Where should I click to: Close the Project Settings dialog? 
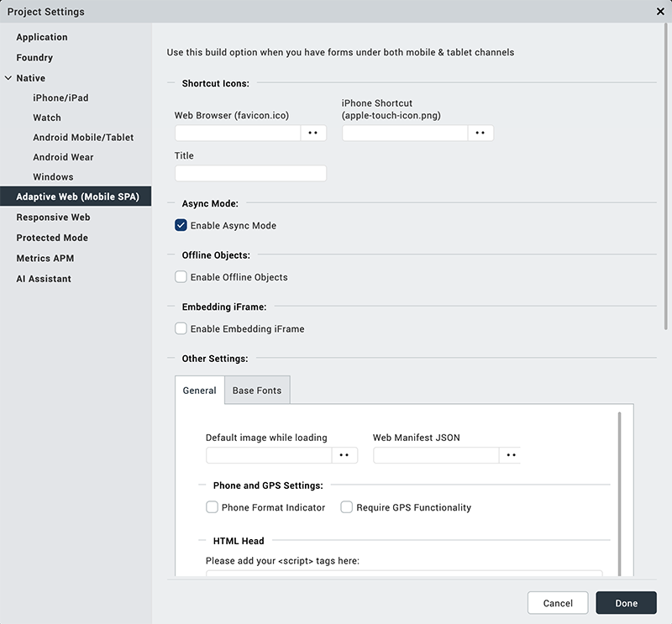[x=660, y=12]
